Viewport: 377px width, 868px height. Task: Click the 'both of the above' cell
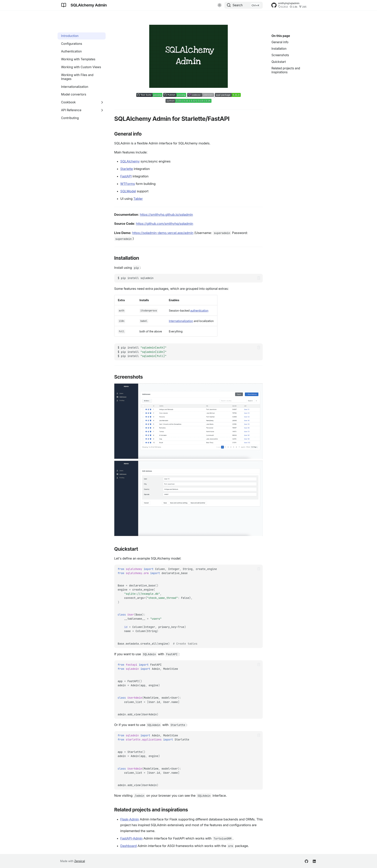[x=151, y=332]
